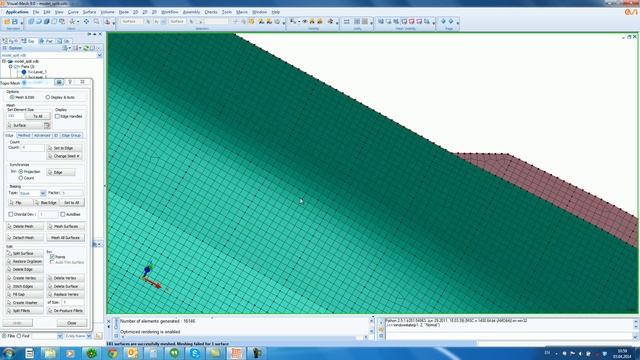Click the De-Feature Fillets button
Image resolution: width=640 pixels, height=360 pixels.
66,311
